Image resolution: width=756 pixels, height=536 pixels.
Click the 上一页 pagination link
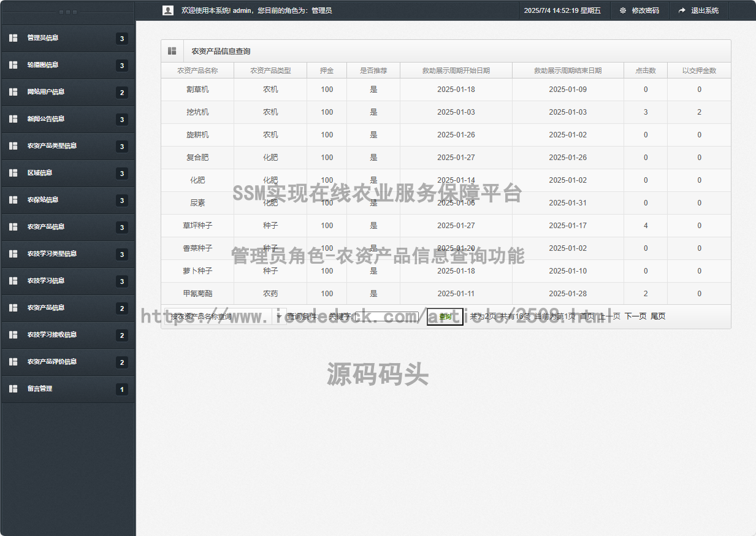coord(609,316)
